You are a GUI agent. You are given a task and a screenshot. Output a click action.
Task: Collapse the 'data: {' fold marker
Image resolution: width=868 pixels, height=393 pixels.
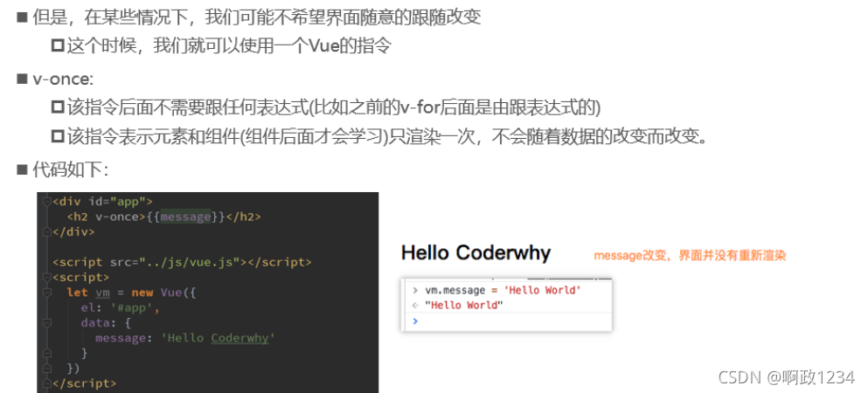click(47, 323)
